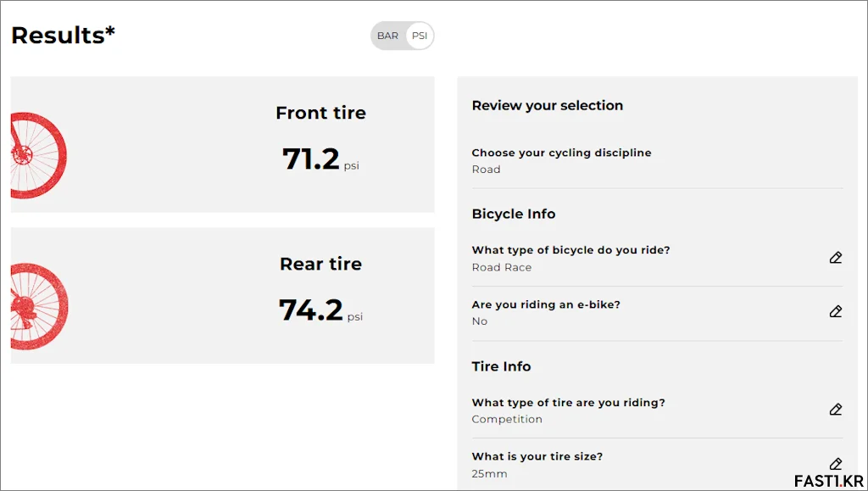Click the Bicycle Info section title
The width and height of the screenshot is (868, 491).
[x=513, y=214]
